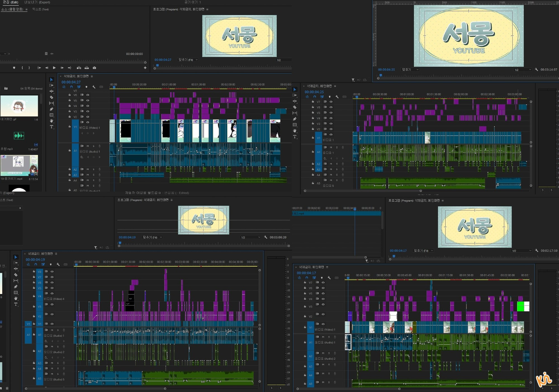559x392 pixels.
Task: Step forward one frame in the source monitor
Action: coord(62,68)
